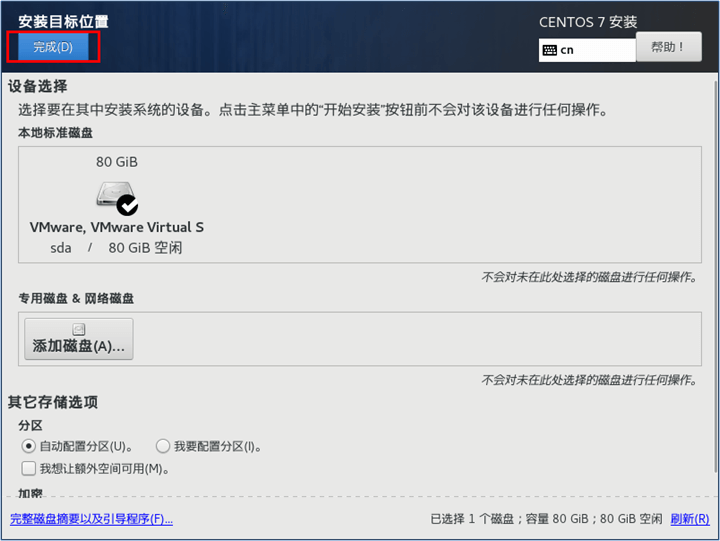The image size is (720, 541).
Task: Choose the 我要配置分区(I) radio option
Action: click(x=163, y=446)
